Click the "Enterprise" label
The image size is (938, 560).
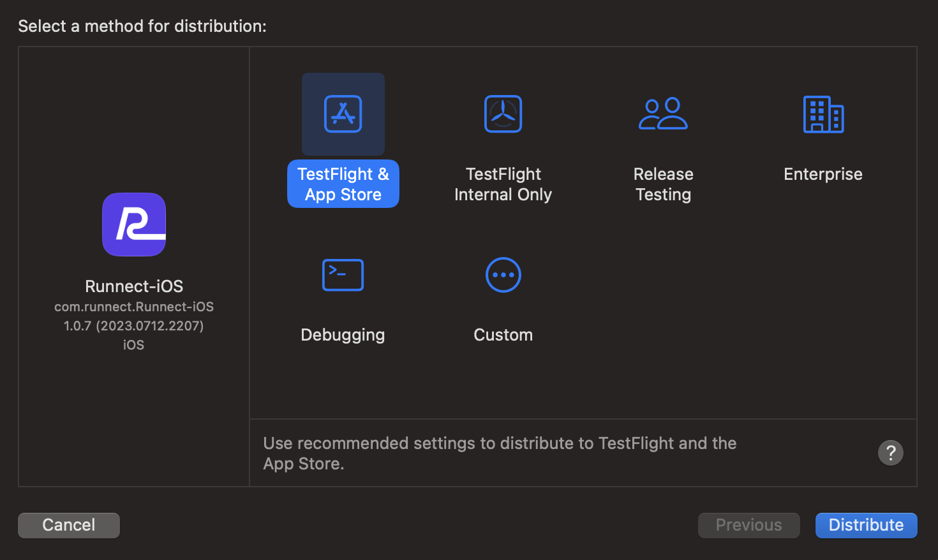coord(823,174)
